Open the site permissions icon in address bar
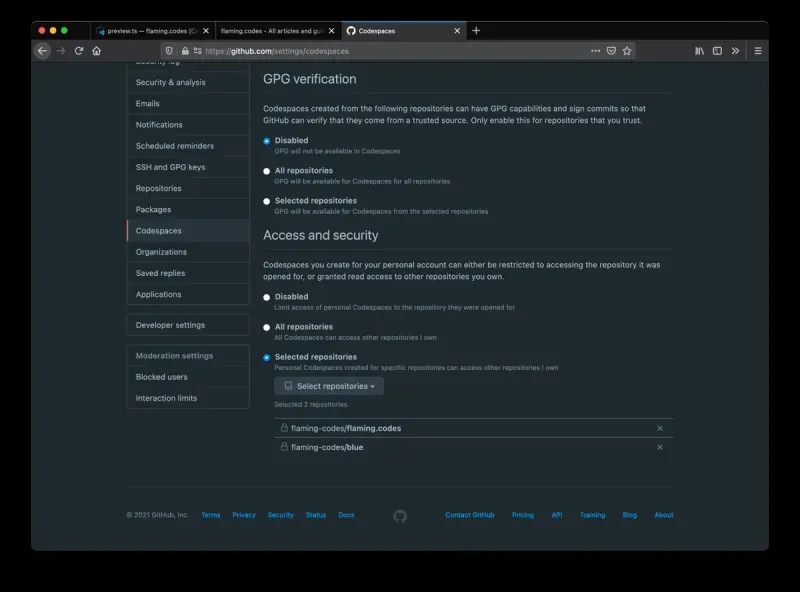Image resolution: width=800 pixels, height=592 pixels. tap(197, 51)
